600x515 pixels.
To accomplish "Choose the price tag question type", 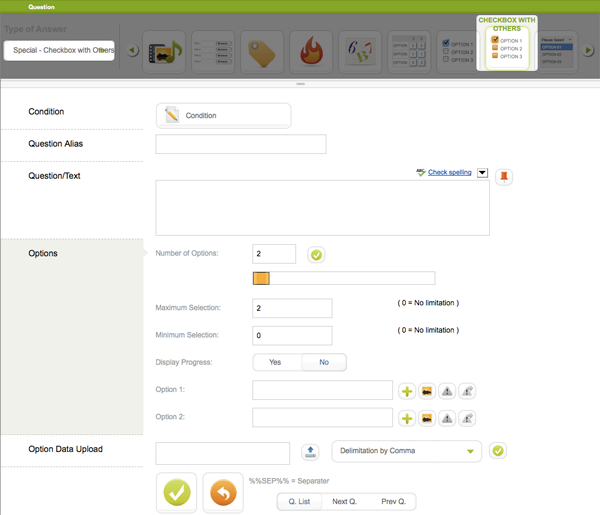I will pyautogui.click(x=262, y=51).
